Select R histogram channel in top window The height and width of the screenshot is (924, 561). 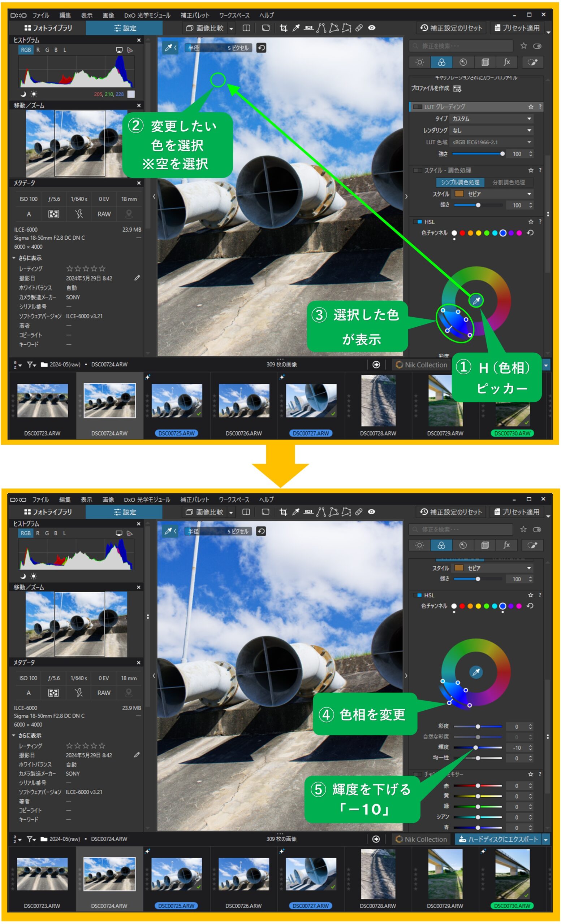click(38, 50)
